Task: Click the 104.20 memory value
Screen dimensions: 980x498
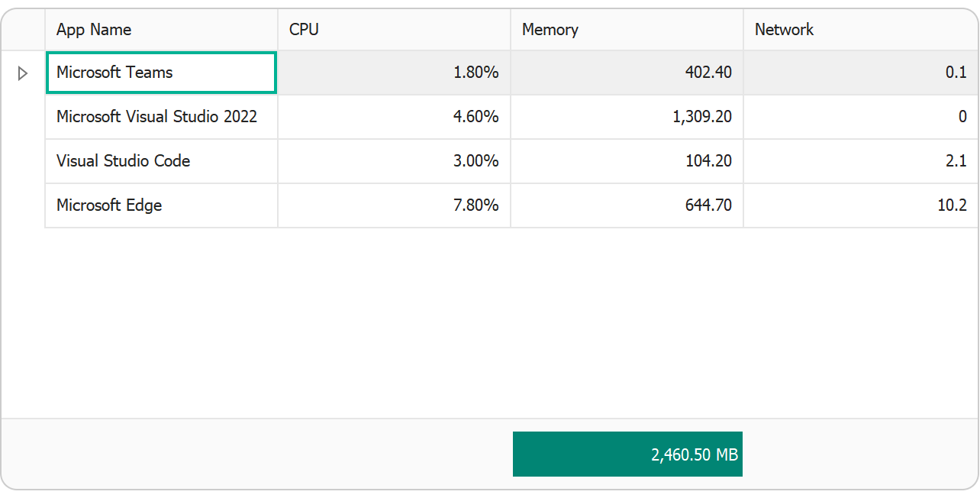Action: 627,161
